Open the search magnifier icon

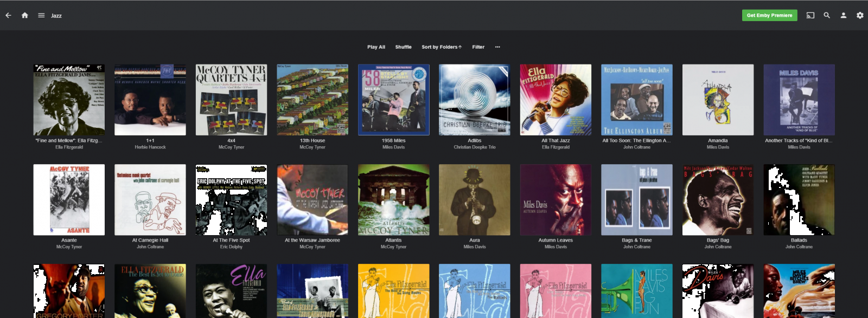827,15
